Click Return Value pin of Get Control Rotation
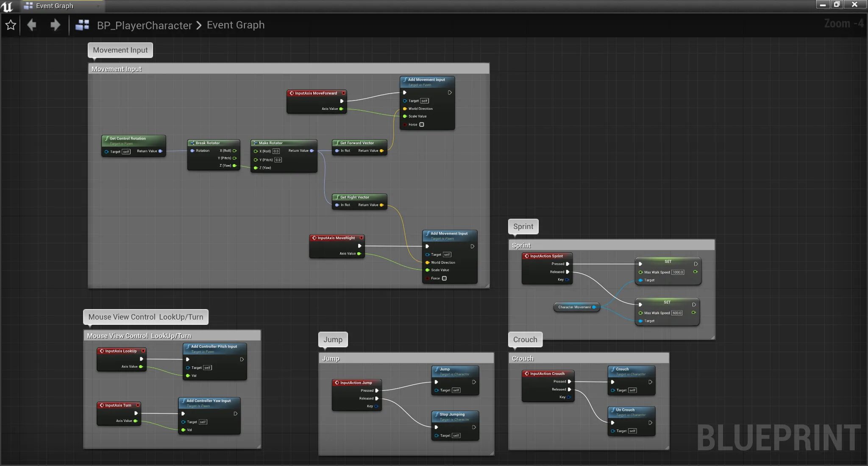This screenshot has width=868, height=466. [x=161, y=151]
